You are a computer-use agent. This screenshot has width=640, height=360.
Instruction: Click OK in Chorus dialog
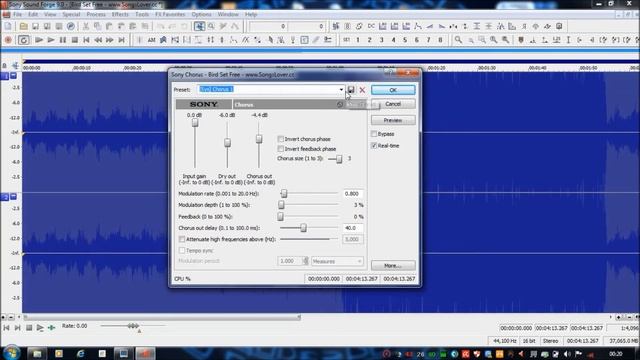393,90
